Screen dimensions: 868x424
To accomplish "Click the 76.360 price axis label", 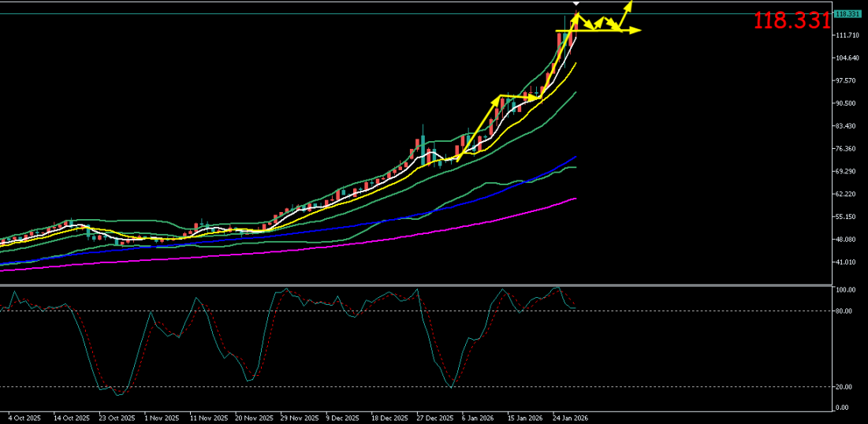I will 847,149.
